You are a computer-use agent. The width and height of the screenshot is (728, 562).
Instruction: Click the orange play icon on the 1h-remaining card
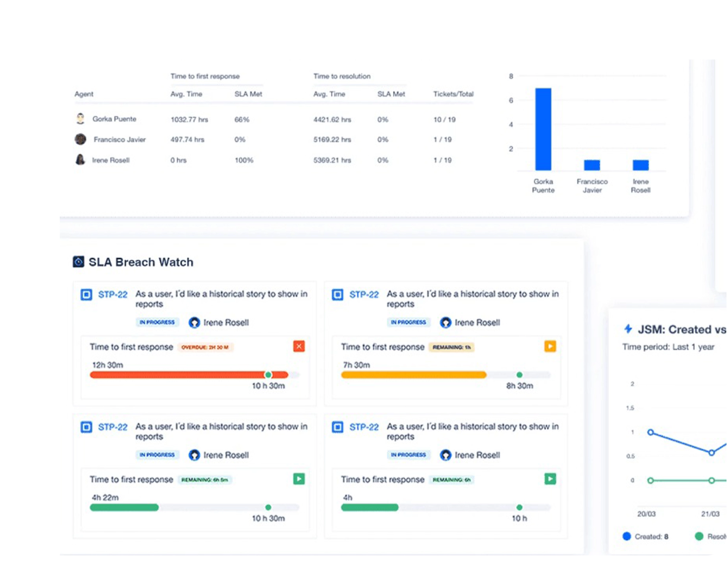(550, 347)
